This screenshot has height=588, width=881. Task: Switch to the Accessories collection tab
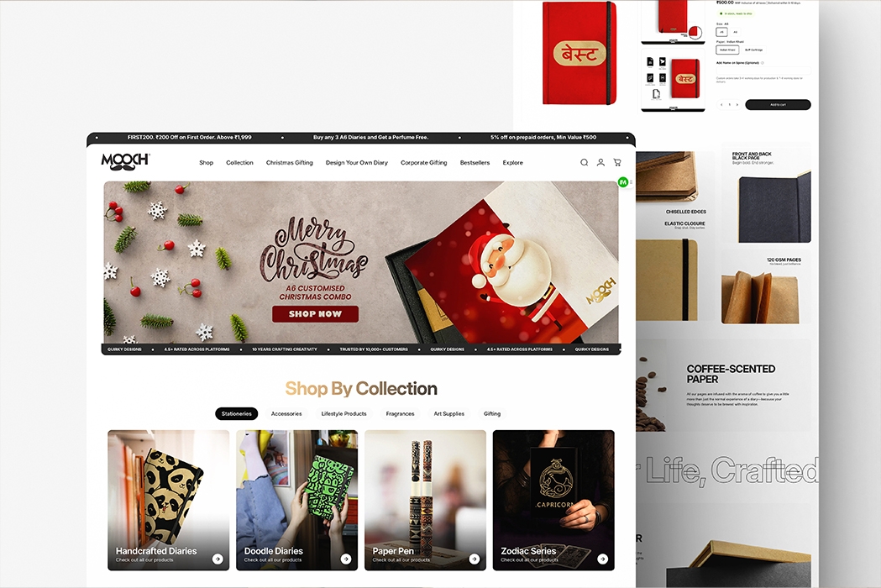286,414
